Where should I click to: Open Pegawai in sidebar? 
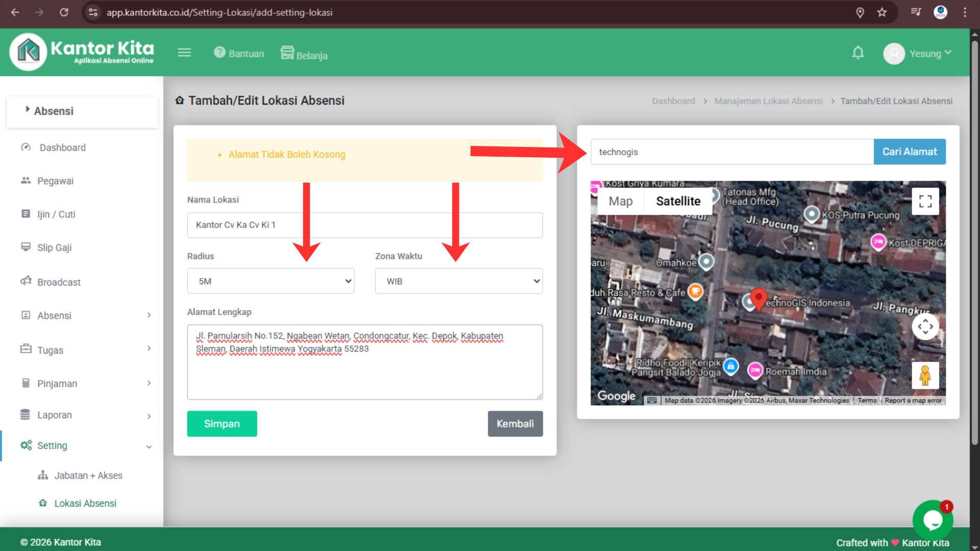click(x=55, y=181)
